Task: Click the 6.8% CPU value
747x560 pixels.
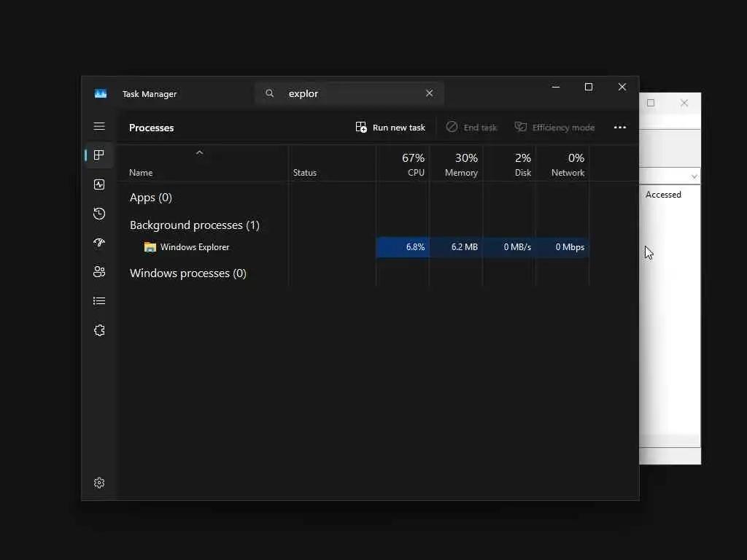Action: [x=415, y=247]
